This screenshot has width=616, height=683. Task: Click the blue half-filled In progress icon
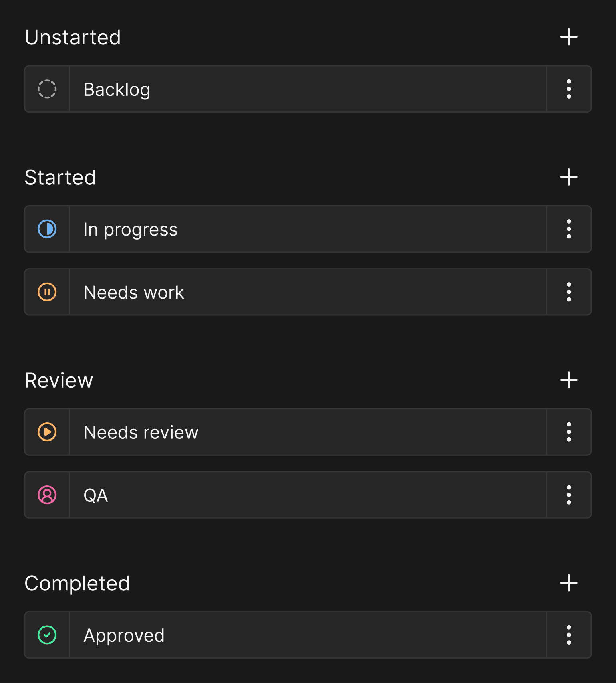[x=47, y=229]
